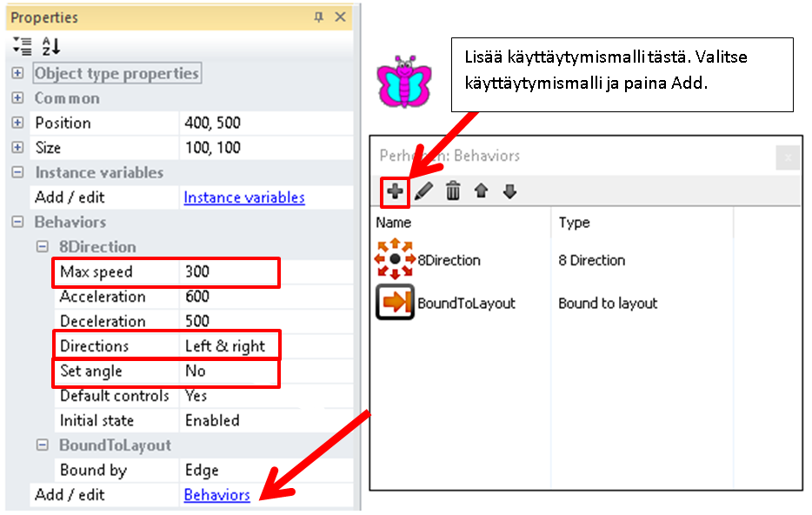Sort properties alphabetically with AZ icon
This screenshot has height=515, width=812.
click(x=51, y=47)
